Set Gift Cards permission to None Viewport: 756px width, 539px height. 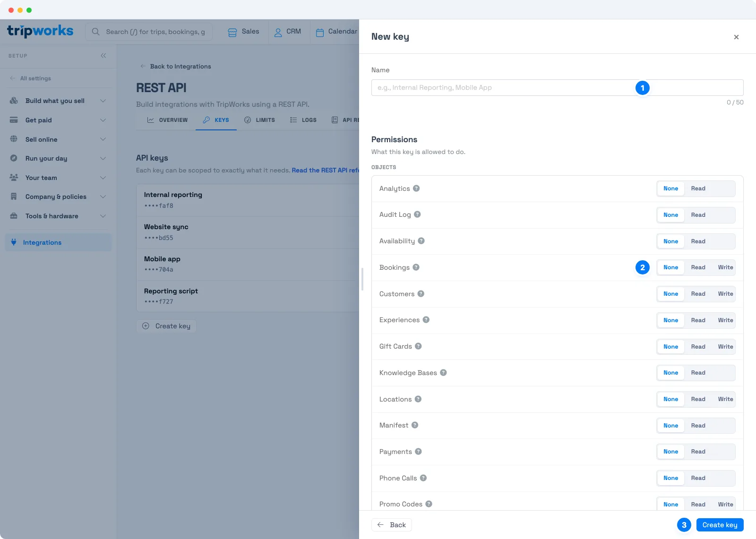coord(670,347)
